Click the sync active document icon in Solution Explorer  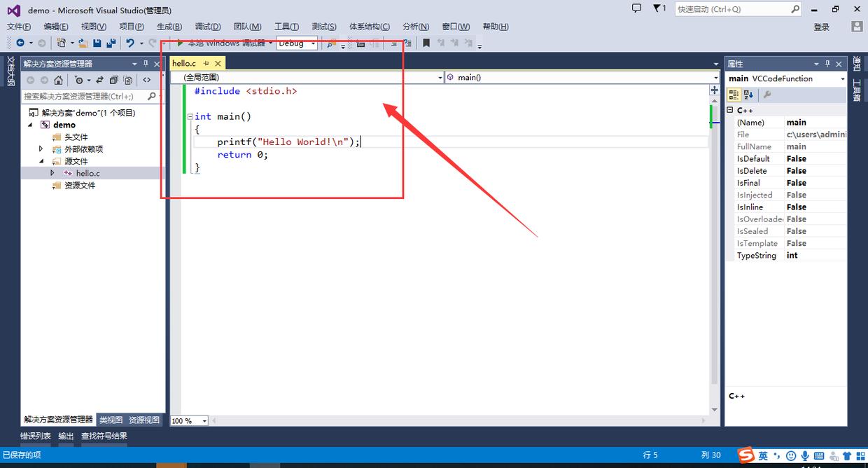pyautogui.click(x=99, y=80)
